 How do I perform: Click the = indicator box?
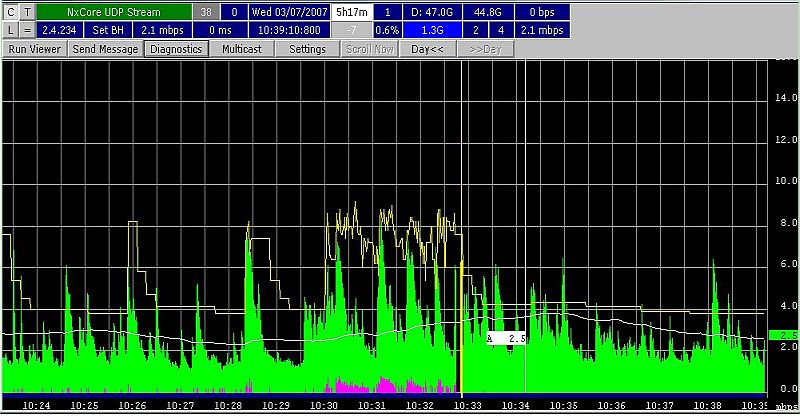(28, 30)
